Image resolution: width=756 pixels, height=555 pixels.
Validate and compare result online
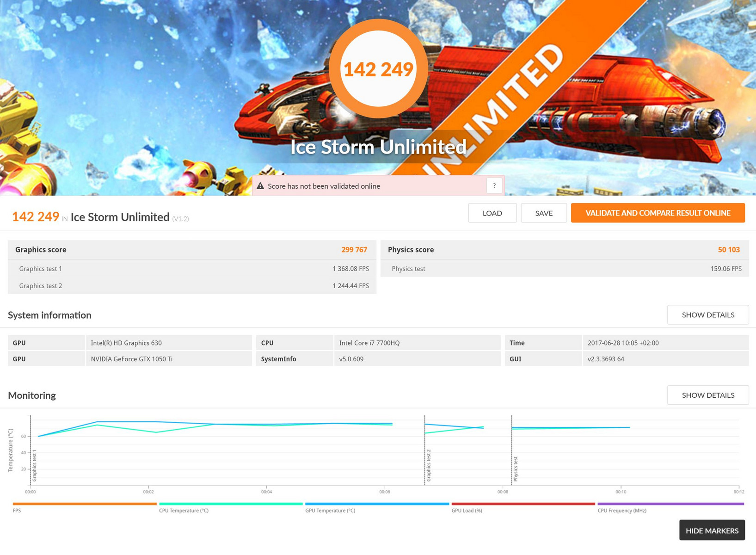click(658, 213)
